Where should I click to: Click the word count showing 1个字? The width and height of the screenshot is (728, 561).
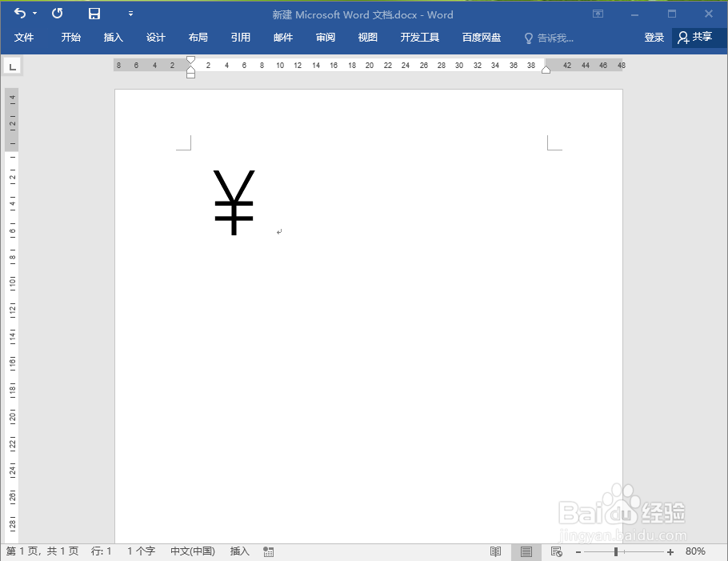pos(142,551)
